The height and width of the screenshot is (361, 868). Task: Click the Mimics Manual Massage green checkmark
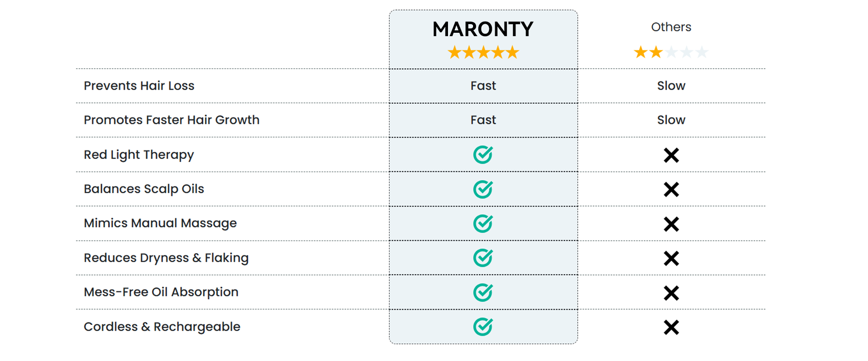(483, 224)
